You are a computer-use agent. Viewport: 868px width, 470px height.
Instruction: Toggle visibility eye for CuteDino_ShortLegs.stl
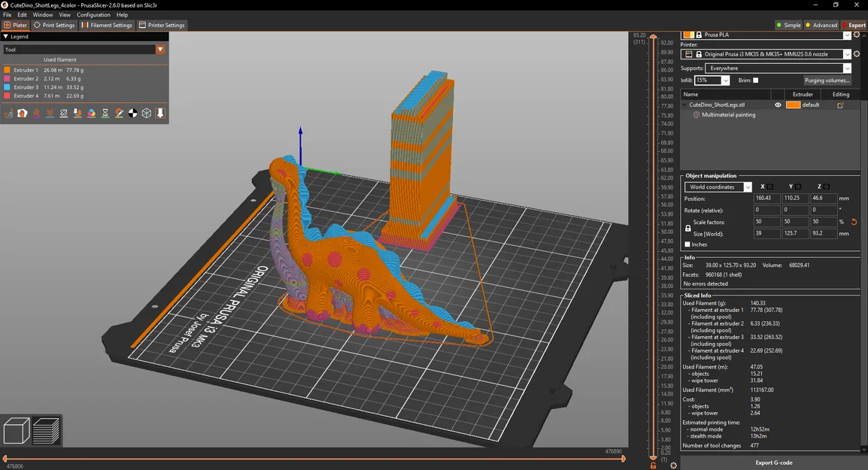[x=778, y=105]
